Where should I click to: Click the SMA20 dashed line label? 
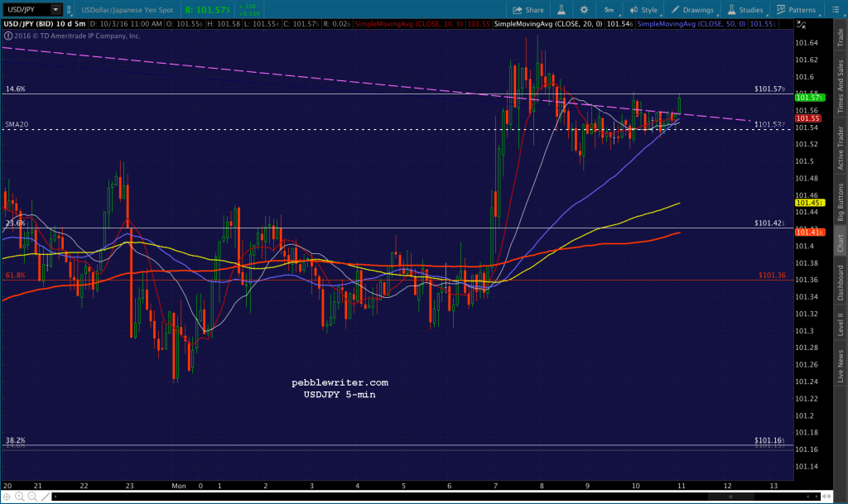(17, 124)
